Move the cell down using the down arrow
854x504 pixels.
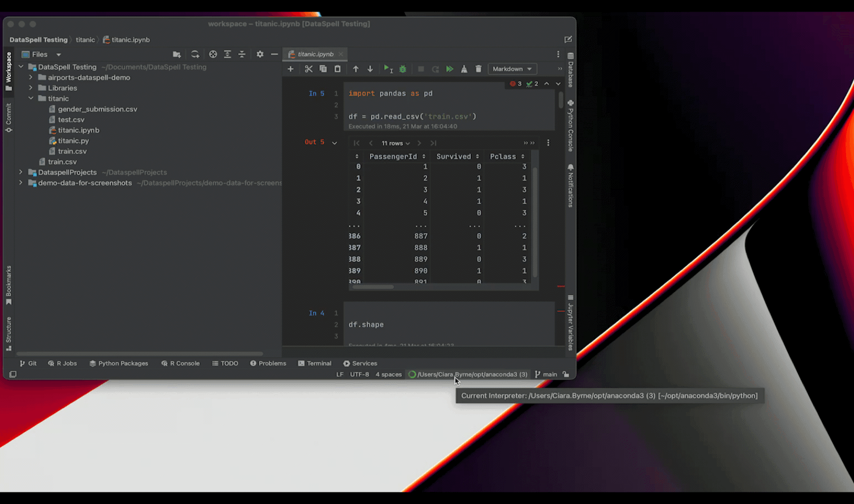[370, 69]
